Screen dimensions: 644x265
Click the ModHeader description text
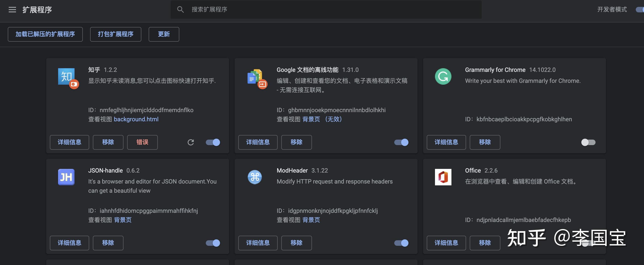(335, 181)
